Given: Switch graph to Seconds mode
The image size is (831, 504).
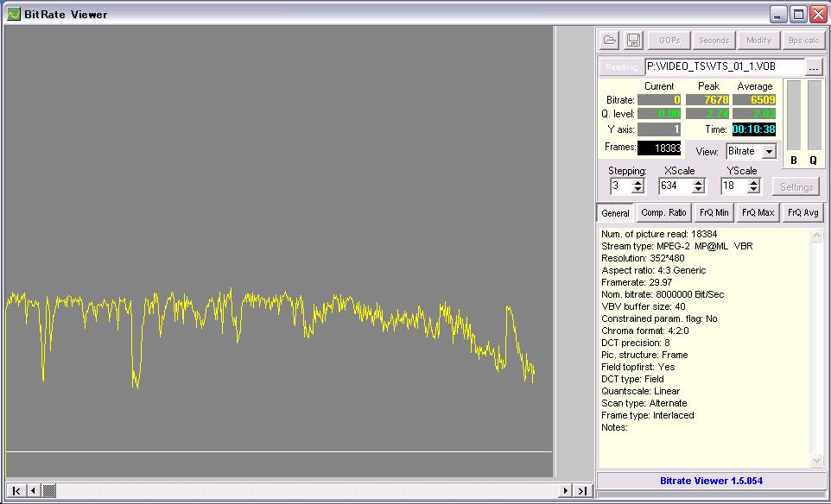Looking at the screenshot, I should coord(714,41).
